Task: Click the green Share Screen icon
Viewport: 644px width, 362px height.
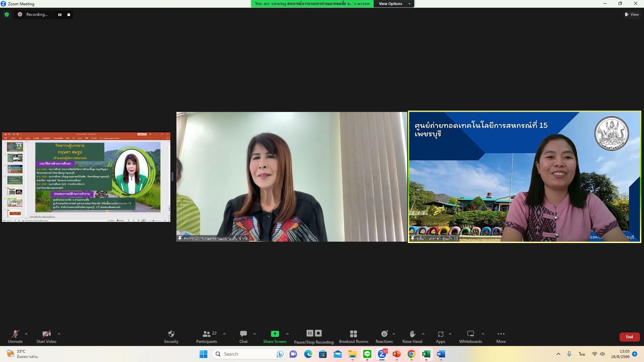Action: [275, 334]
